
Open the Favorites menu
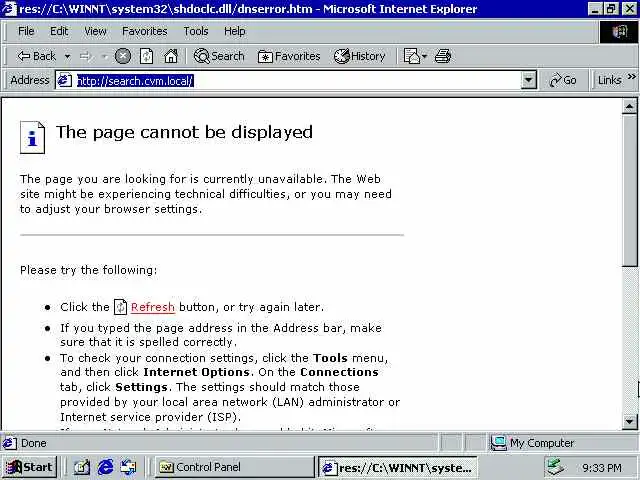[144, 31]
